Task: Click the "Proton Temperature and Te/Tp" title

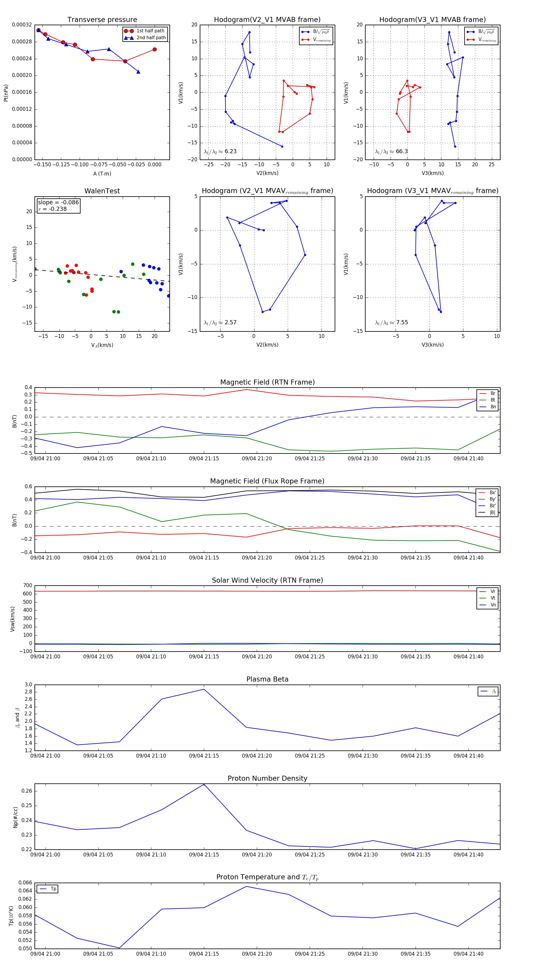Action: (267, 877)
